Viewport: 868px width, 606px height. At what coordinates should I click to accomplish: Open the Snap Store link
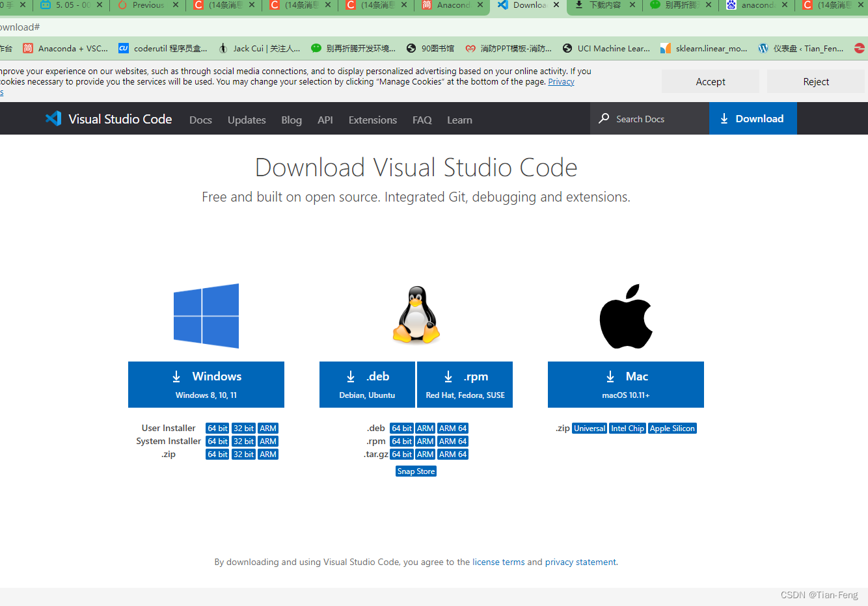(416, 471)
